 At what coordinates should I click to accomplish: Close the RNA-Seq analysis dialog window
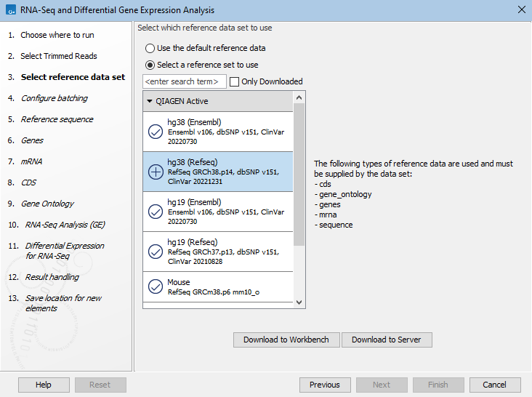tap(520, 9)
